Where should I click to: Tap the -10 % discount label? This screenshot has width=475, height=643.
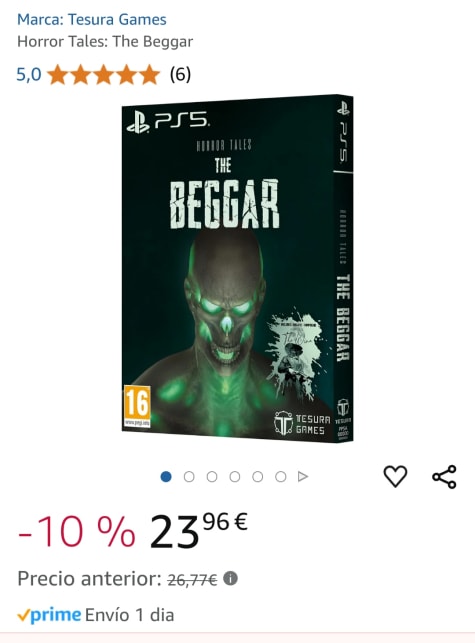pos(77,531)
